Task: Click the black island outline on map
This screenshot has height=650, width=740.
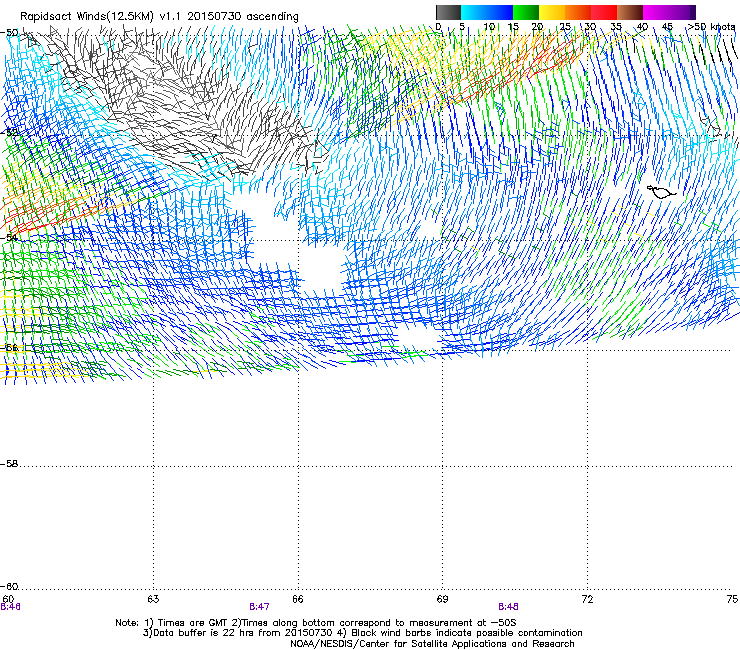Action: tap(661, 192)
